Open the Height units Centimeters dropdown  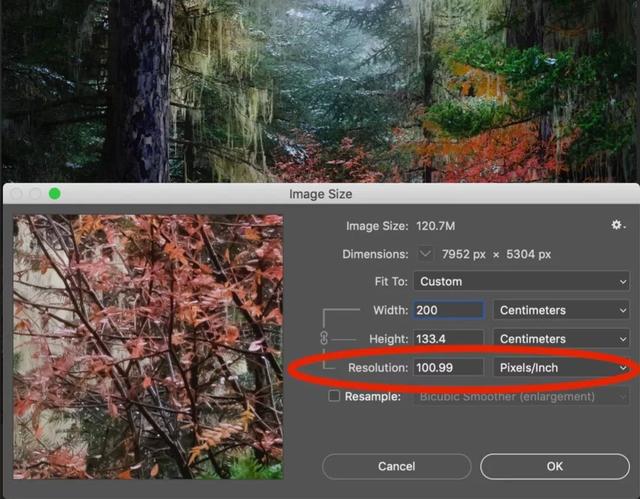[561, 339]
